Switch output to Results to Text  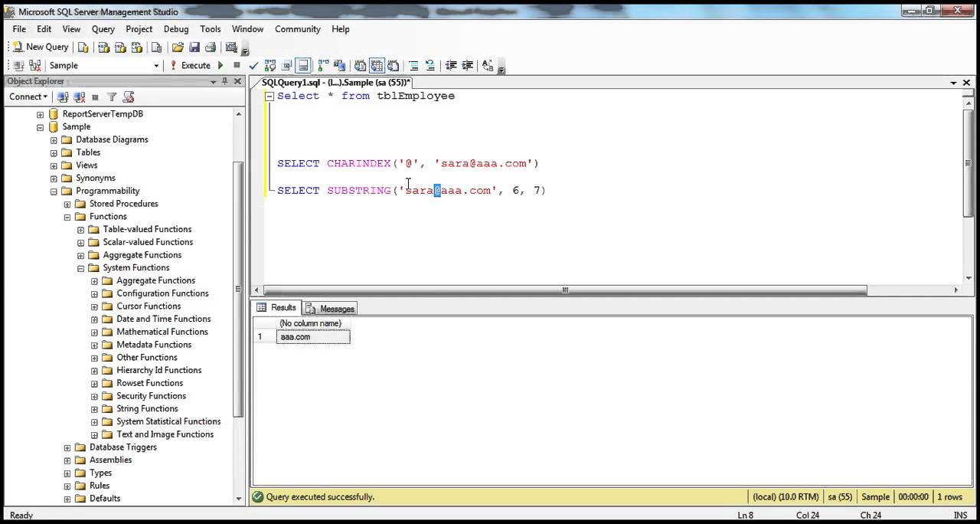360,66
